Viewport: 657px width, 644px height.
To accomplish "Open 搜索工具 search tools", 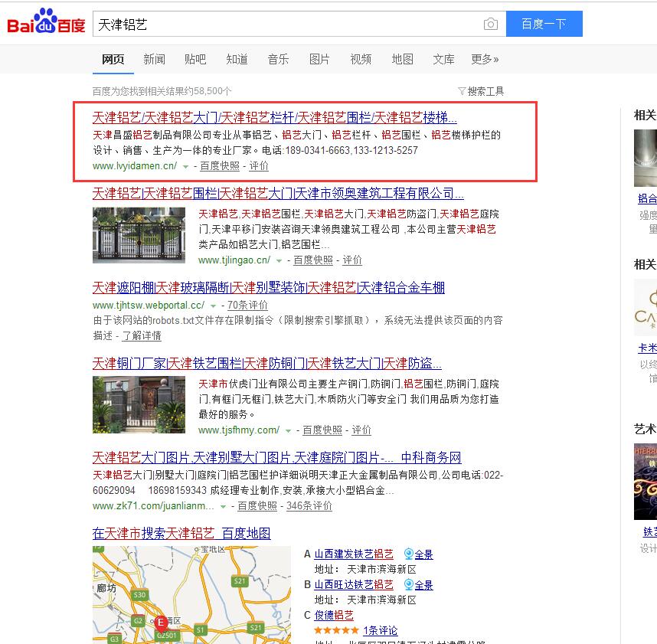I will click(x=485, y=91).
